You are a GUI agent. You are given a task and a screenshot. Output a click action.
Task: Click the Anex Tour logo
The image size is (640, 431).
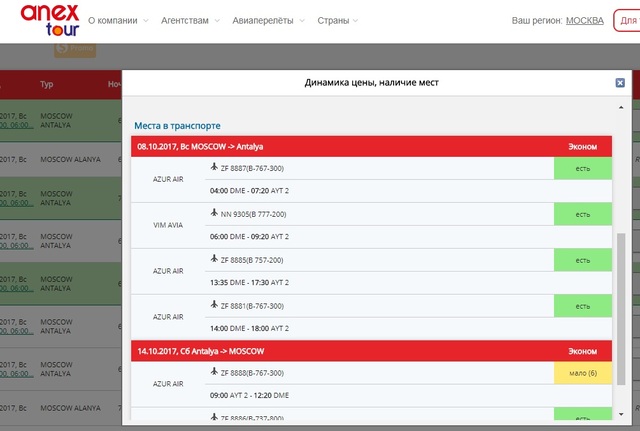click(x=50, y=20)
